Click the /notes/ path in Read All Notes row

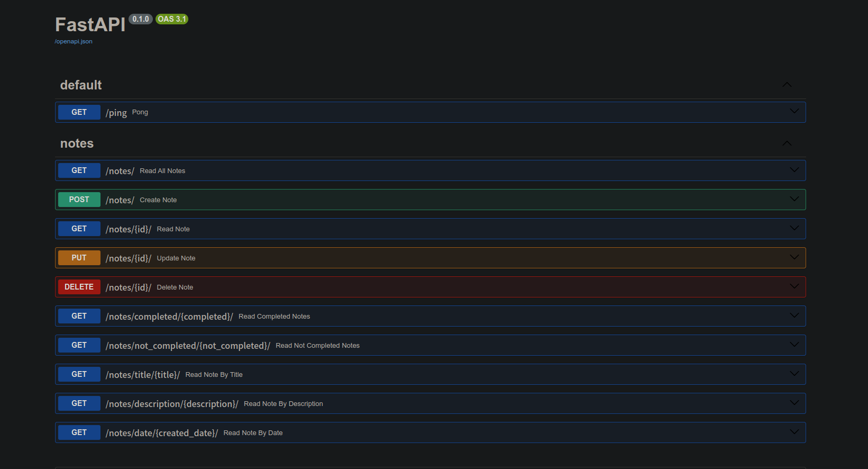120,171
